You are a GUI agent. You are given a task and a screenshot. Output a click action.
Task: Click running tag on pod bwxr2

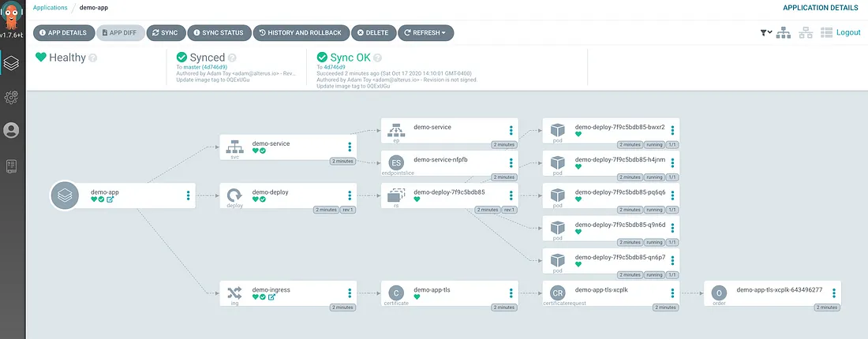click(x=654, y=144)
